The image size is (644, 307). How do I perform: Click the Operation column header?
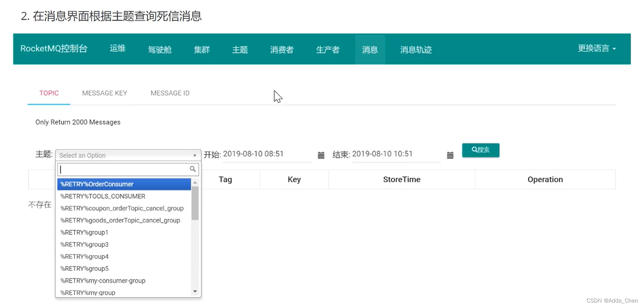[545, 179]
